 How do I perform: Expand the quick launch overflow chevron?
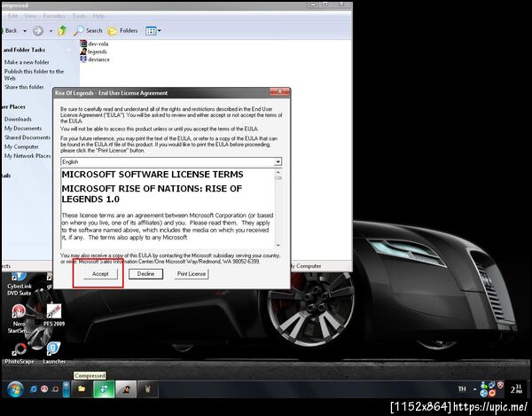[x=66, y=389]
